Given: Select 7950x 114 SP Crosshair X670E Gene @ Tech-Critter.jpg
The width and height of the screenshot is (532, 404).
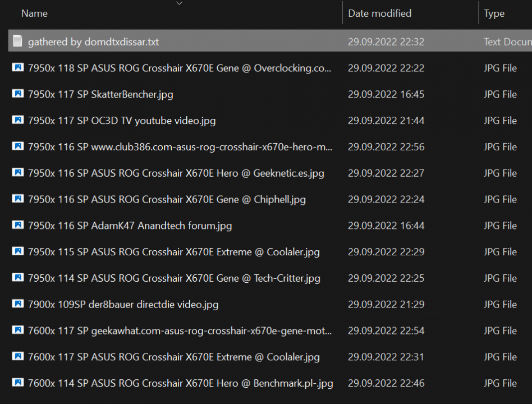Looking at the screenshot, I should click(174, 278).
